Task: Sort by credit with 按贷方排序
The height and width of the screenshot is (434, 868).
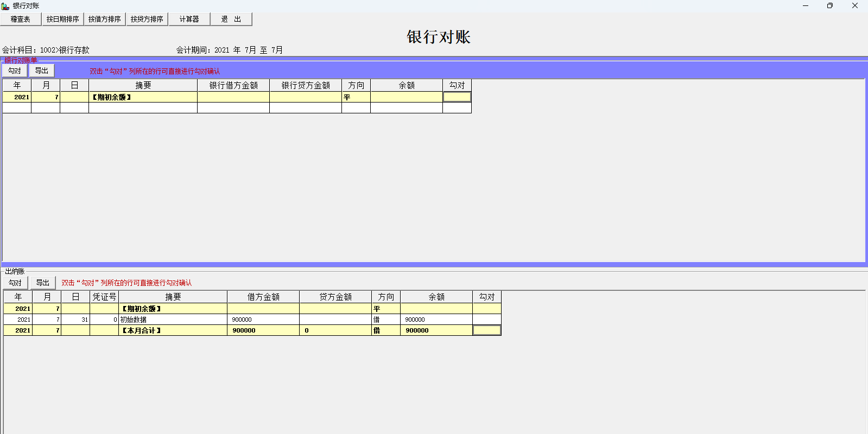Action: click(x=147, y=19)
